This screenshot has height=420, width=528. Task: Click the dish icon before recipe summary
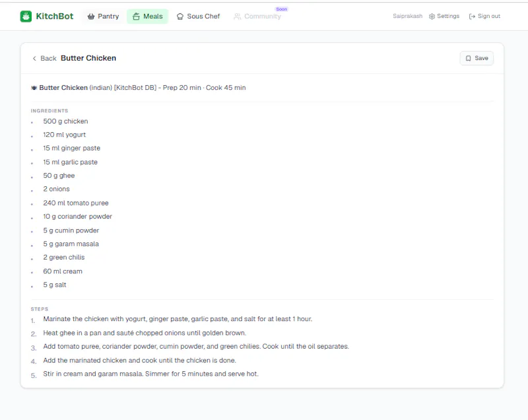(x=34, y=88)
